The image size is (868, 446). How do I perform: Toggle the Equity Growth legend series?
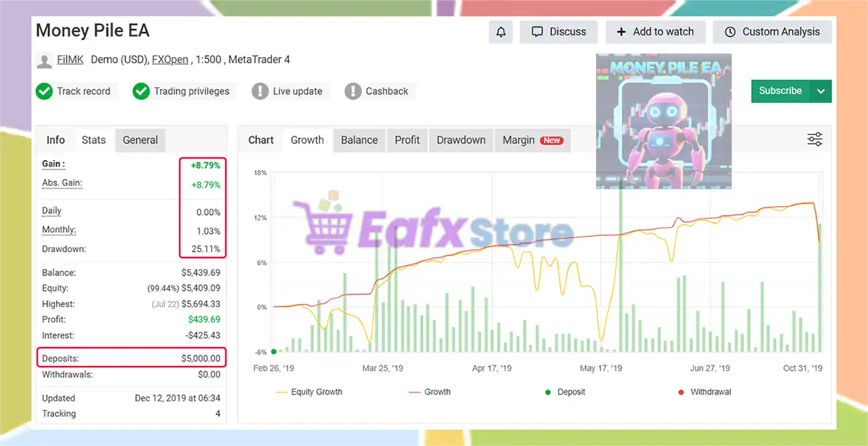point(309,392)
